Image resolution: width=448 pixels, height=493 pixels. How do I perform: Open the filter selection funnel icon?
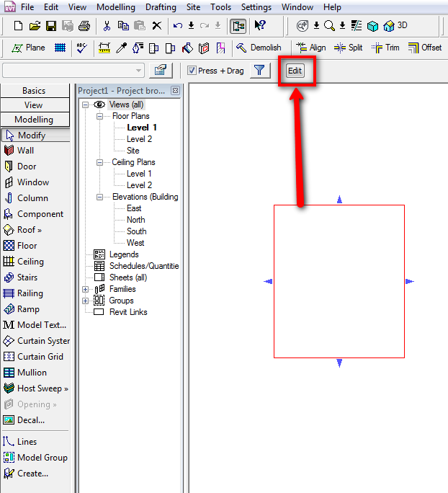(260, 71)
